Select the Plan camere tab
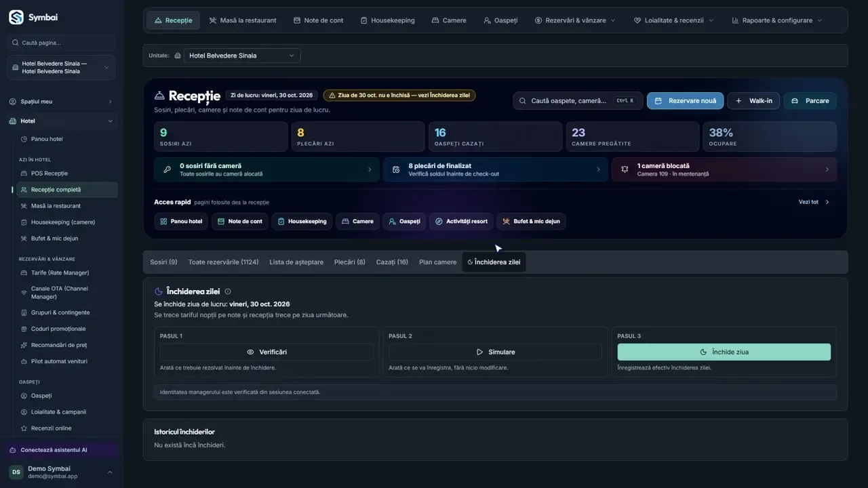Screen dimensions: 868x488 tap(438, 262)
